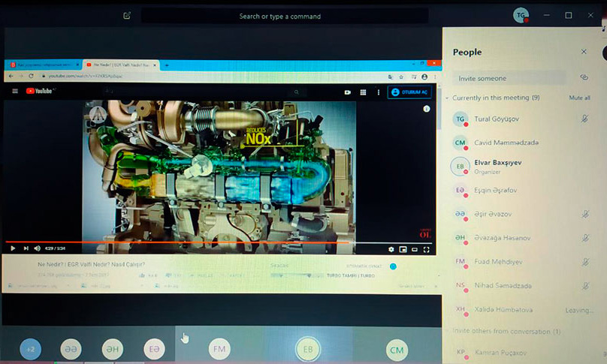The height and width of the screenshot is (364, 607).
Task: Expand the +2 overflow participants bubble
Action: pyautogui.click(x=31, y=349)
